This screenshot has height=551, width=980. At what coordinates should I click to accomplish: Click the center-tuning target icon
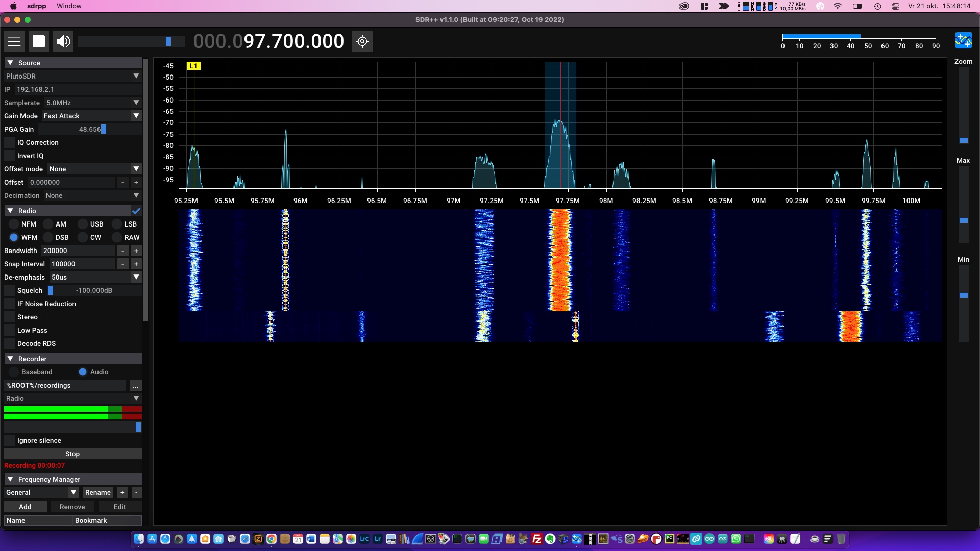pyautogui.click(x=362, y=41)
